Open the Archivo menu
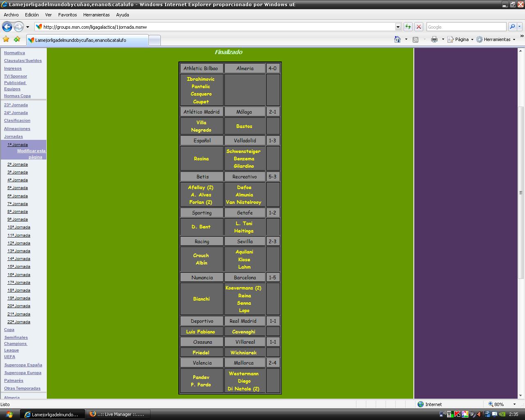 tap(11, 15)
